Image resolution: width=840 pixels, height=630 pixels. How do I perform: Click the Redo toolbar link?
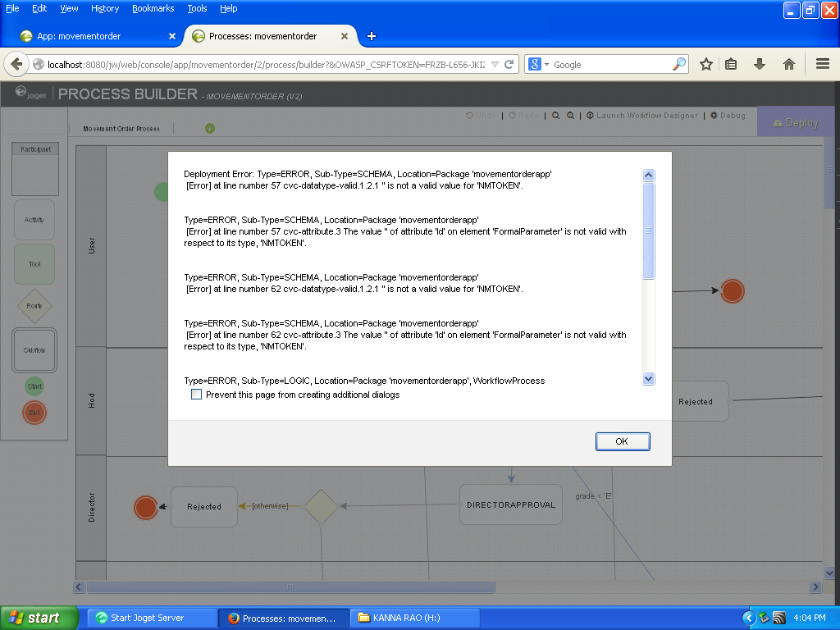tap(523, 115)
